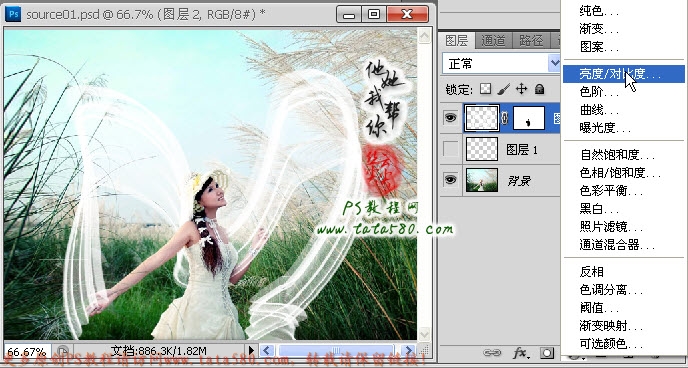
Task: Click layer mask thumbnail of 图层 2
Action: (529, 118)
